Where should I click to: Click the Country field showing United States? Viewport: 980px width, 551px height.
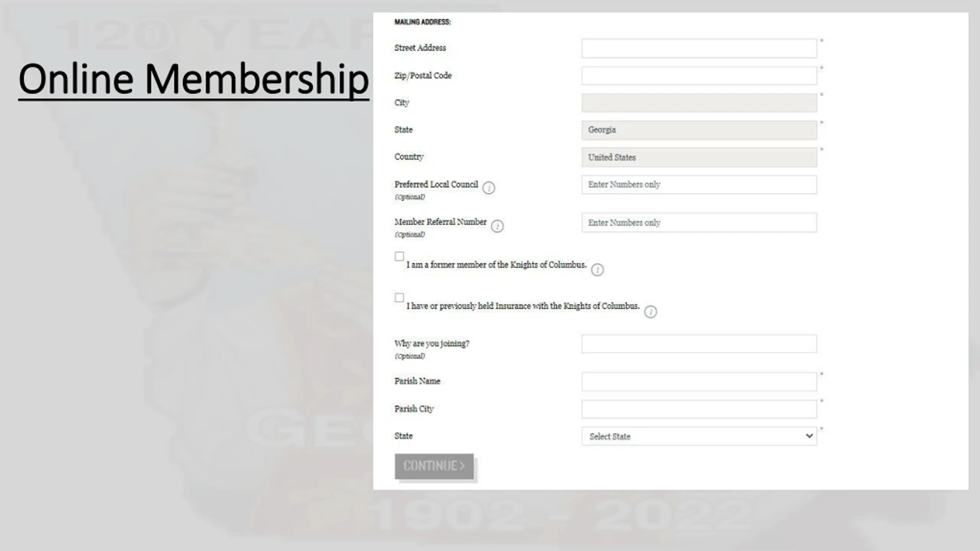pos(699,157)
